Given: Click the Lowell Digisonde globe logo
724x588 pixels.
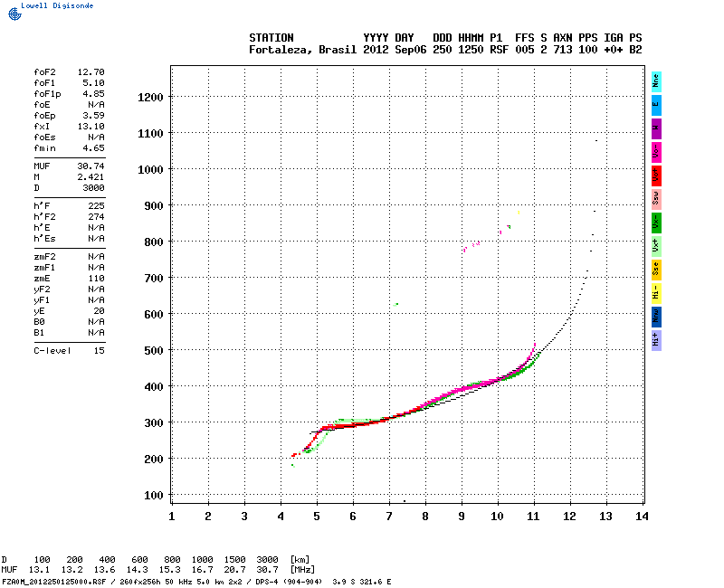Looking at the screenshot, I should [x=14, y=14].
